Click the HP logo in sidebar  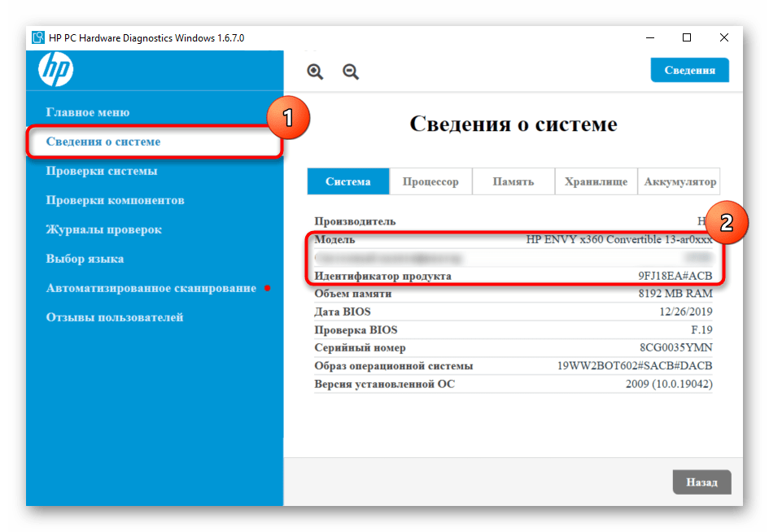click(x=55, y=71)
